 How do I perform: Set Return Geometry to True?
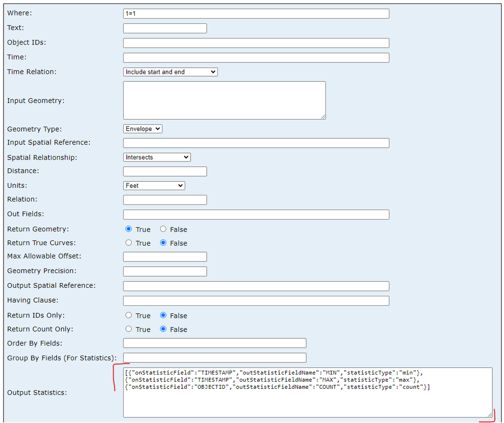[129, 229]
